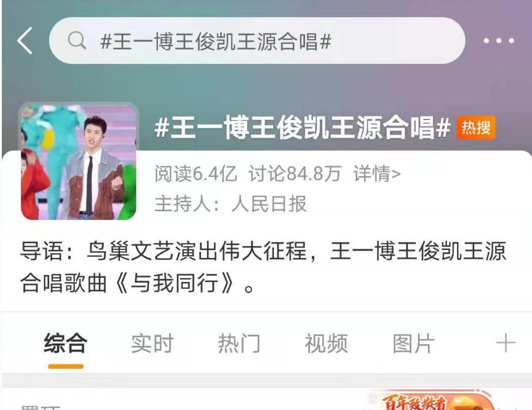Image resolution: width=532 pixels, height=410 pixels.
Task: Click the orange 热搜 badge
Action: click(x=475, y=127)
